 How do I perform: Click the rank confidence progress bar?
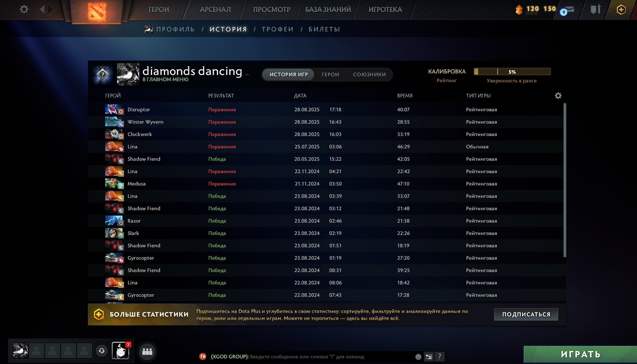(x=512, y=72)
